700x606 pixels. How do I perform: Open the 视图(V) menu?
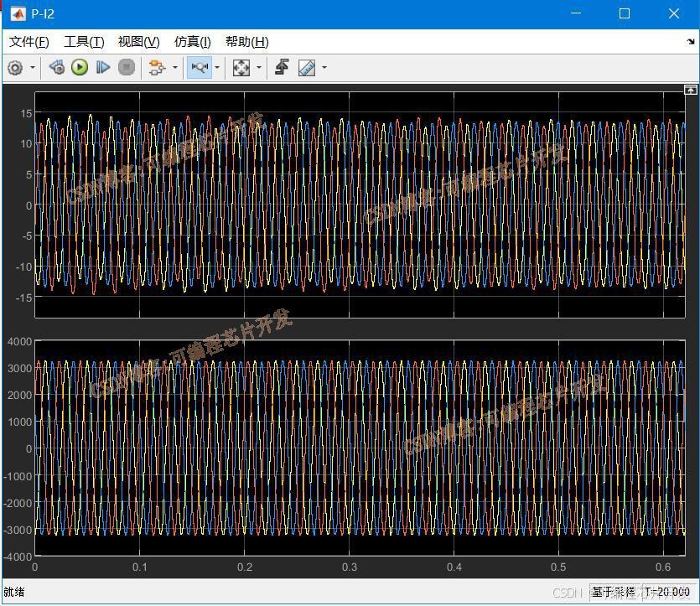point(138,42)
